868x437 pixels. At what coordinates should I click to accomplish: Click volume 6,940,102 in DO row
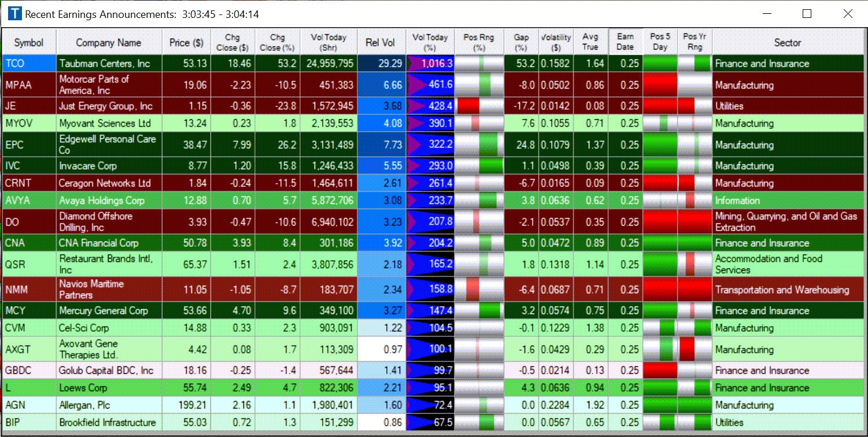coord(331,222)
